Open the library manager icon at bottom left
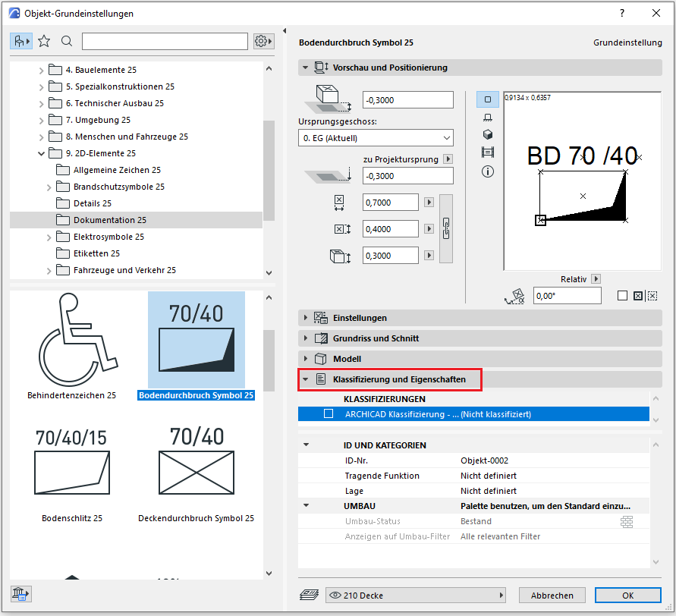676x616 pixels. pyautogui.click(x=20, y=593)
